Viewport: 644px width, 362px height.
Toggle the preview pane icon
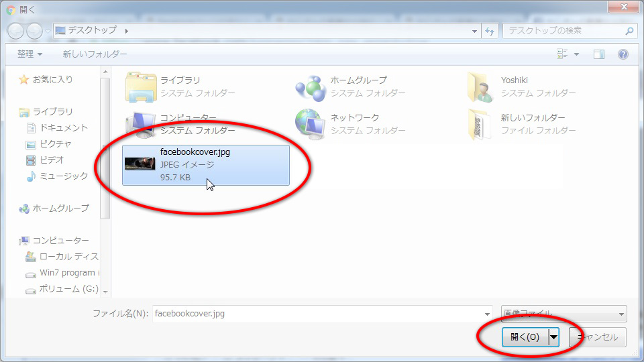[599, 54]
